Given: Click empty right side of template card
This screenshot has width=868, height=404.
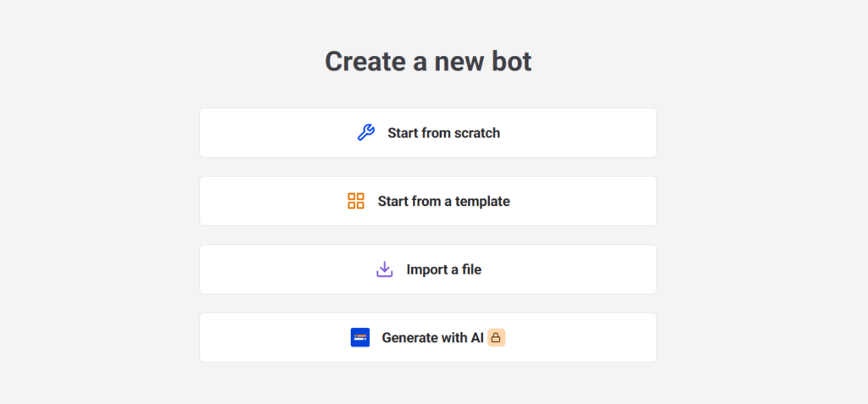Looking at the screenshot, I should point(593,202).
